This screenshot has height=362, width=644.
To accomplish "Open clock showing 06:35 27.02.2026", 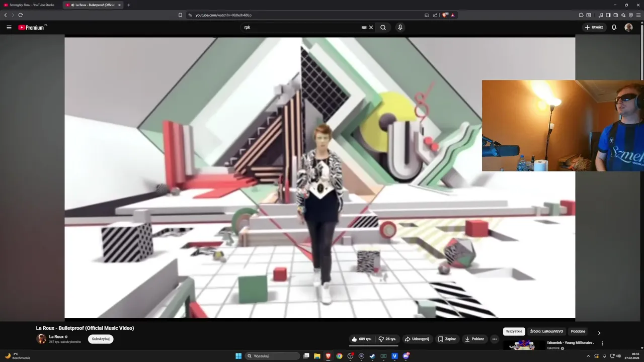I will 632,356.
